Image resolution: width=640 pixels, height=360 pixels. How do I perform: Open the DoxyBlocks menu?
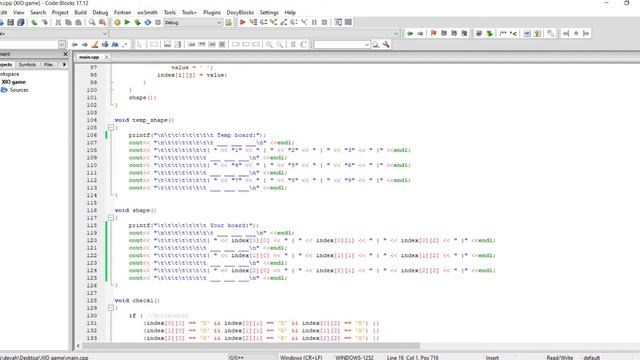240,13
